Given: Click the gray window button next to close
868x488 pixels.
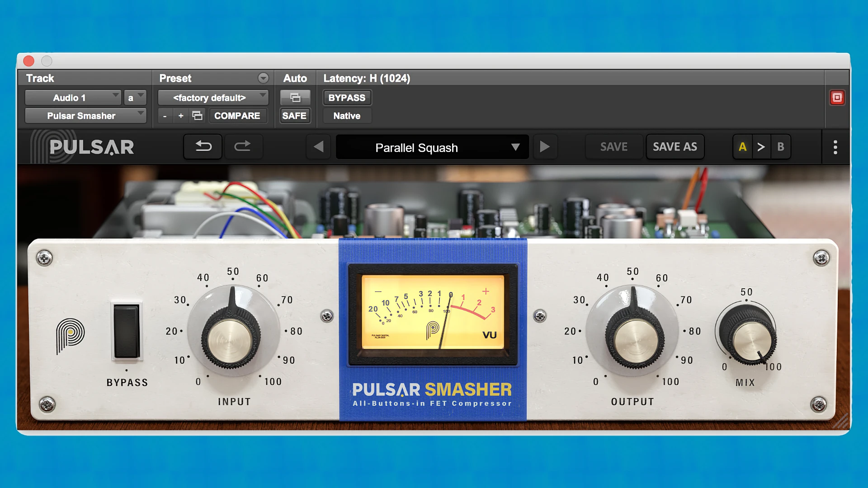Looking at the screenshot, I should pyautogui.click(x=47, y=61).
